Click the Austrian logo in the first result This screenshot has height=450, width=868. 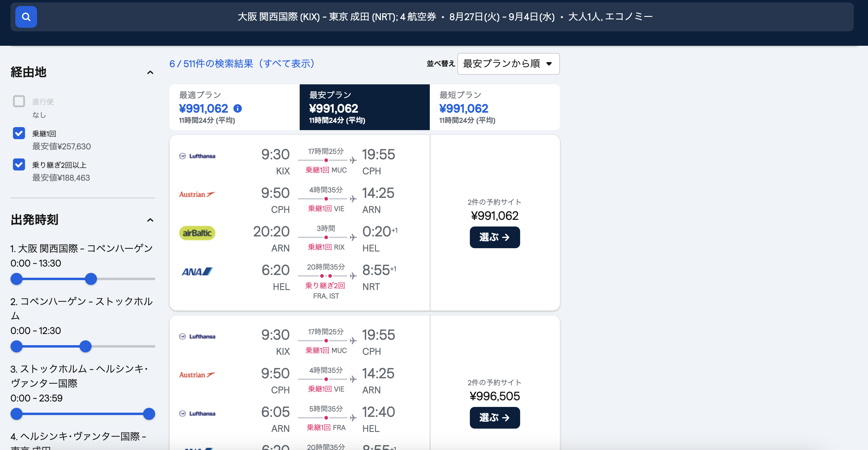pos(197,195)
